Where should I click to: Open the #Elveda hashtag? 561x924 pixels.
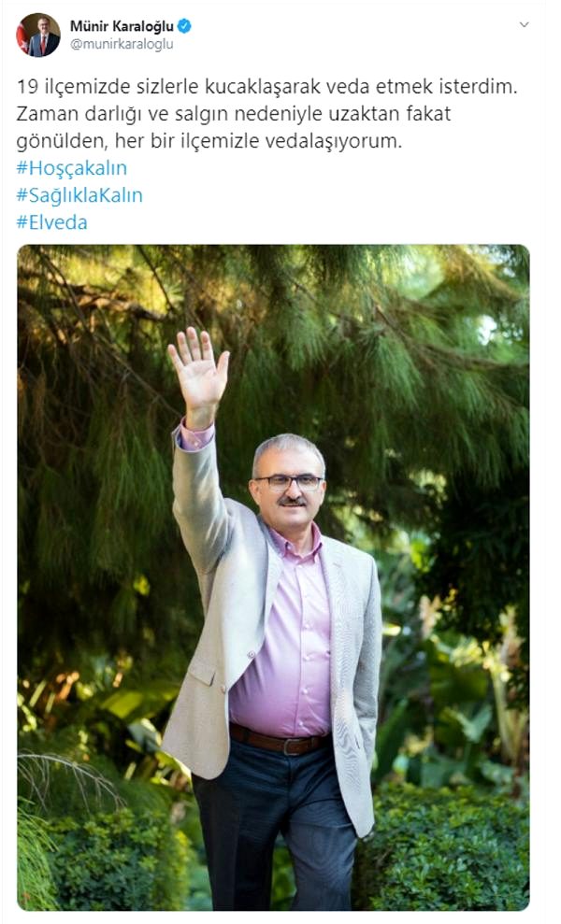click(x=52, y=222)
